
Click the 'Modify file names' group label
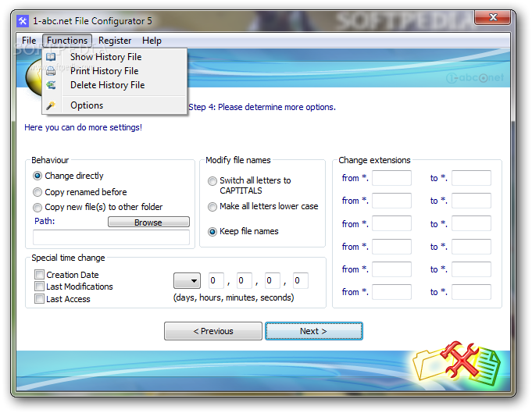coord(238,160)
